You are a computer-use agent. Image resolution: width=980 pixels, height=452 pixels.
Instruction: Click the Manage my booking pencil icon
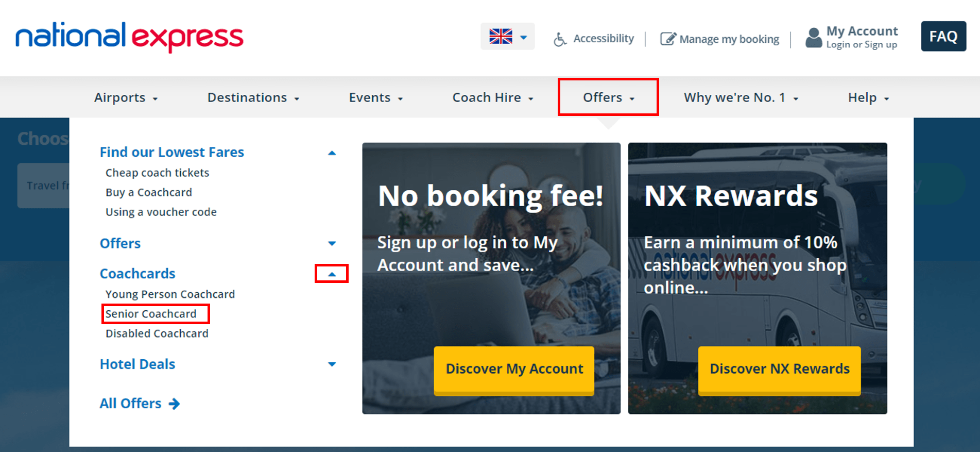point(667,39)
